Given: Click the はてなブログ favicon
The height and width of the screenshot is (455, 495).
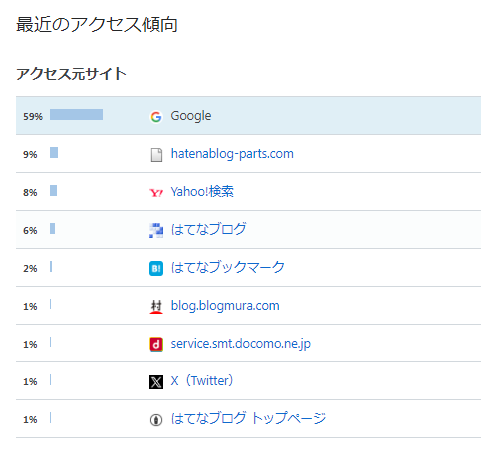Looking at the screenshot, I should click(x=156, y=231).
